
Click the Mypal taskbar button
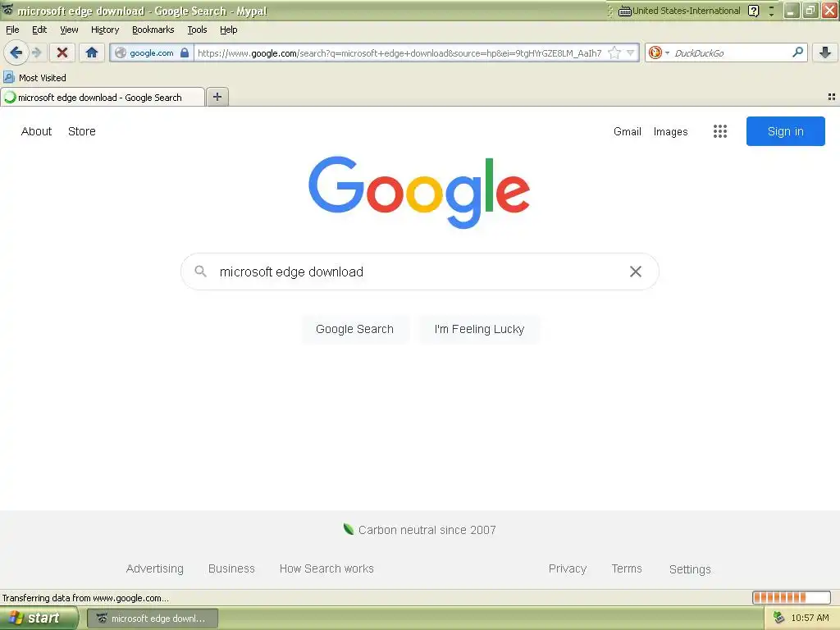coord(153,619)
